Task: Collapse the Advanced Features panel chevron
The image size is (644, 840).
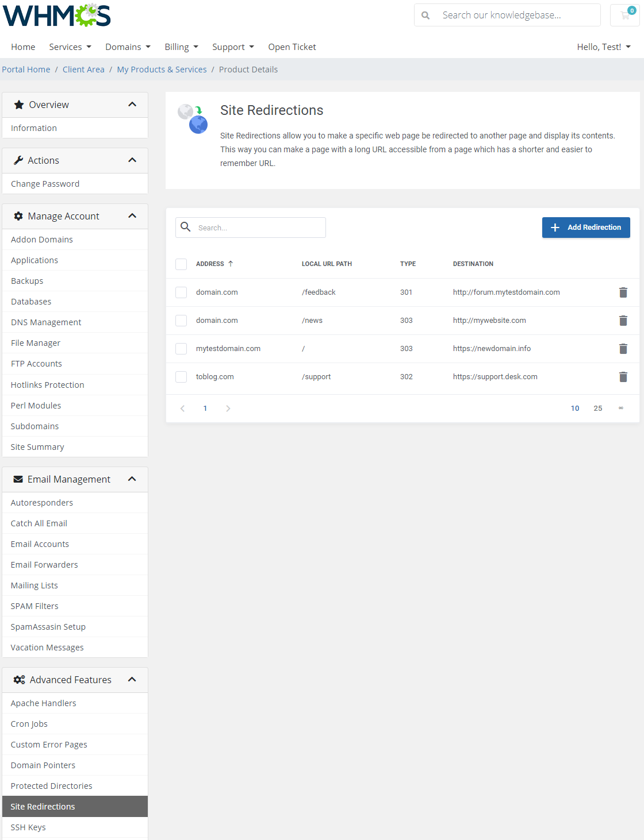Action: point(132,680)
